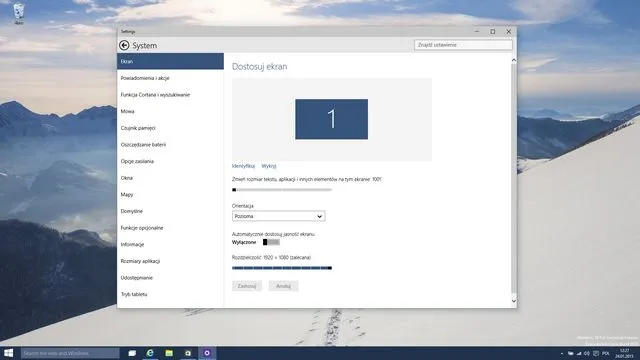This screenshot has height=360, width=640.
Task: Select the monitor 1 display thumbnail
Action: pyautogui.click(x=331, y=119)
